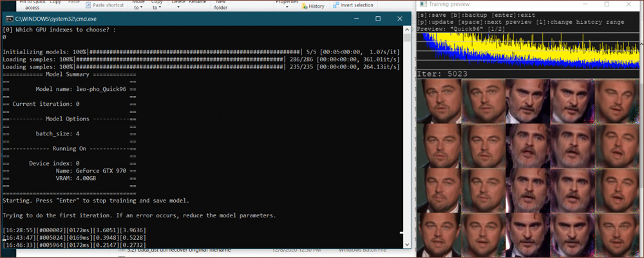Click 'Initializing models: 100%' progress line
644x258 pixels.
click(x=201, y=52)
